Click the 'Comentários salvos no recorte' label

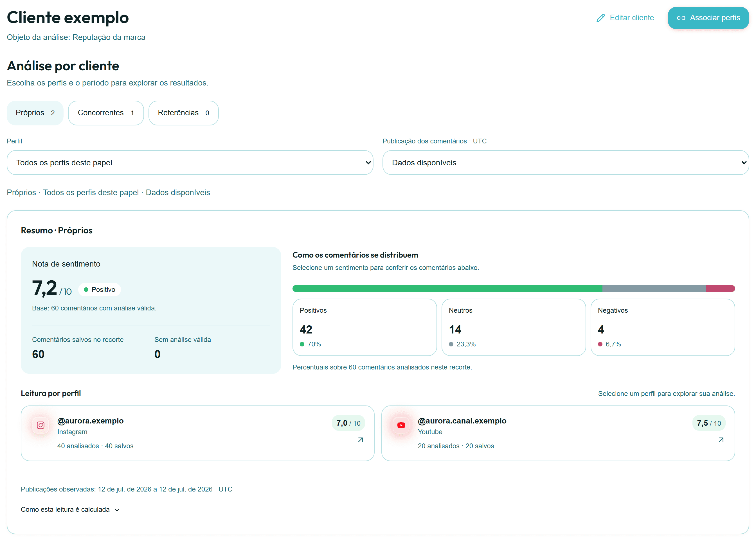[78, 340]
